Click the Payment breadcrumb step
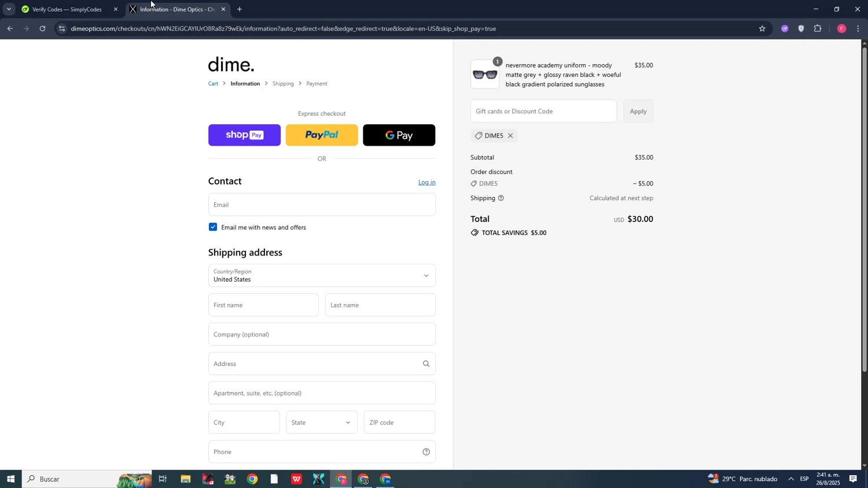Viewport: 868px width, 488px height. tap(317, 84)
